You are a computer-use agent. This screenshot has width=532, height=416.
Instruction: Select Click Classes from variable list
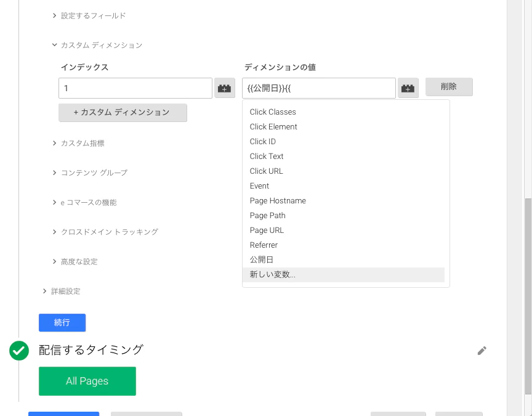(x=344, y=112)
